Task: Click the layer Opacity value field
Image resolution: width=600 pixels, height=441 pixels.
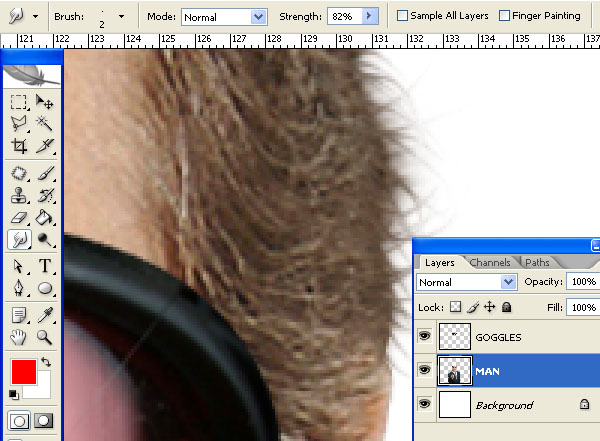Action: pos(583,282)
